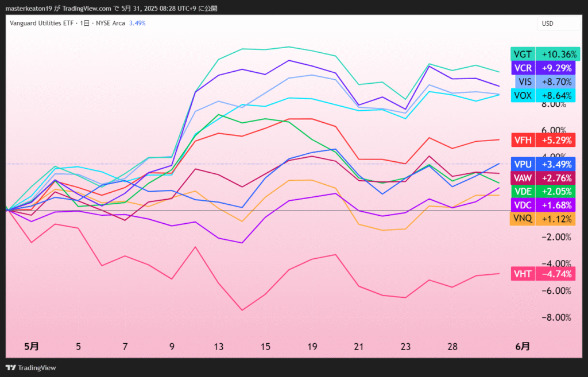This screenshot has width=588, height=377.
Task: Click the −6.00% price axis label
Action: pyautogui.click(x=556, y=291)
